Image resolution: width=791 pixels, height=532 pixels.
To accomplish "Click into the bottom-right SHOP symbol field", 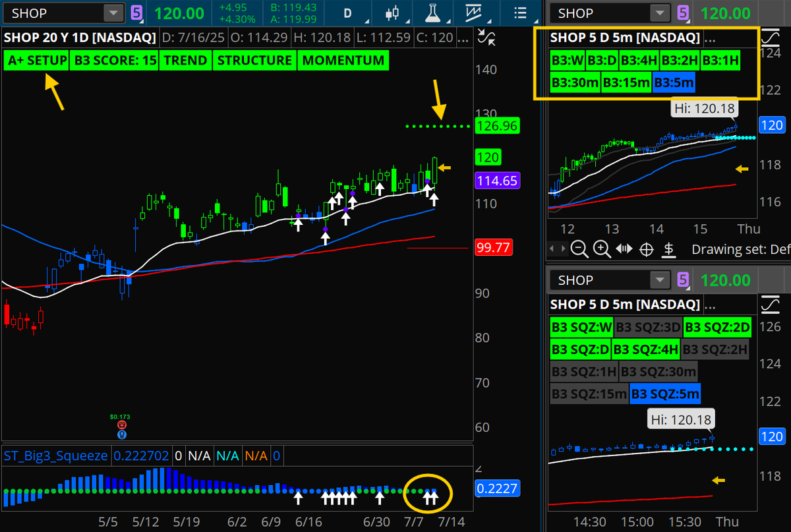I will pyautogui.click(x=601, y=280).
